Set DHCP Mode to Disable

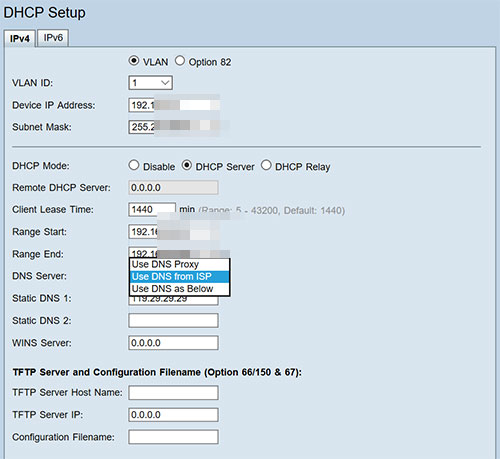click(x=134, y=165)
